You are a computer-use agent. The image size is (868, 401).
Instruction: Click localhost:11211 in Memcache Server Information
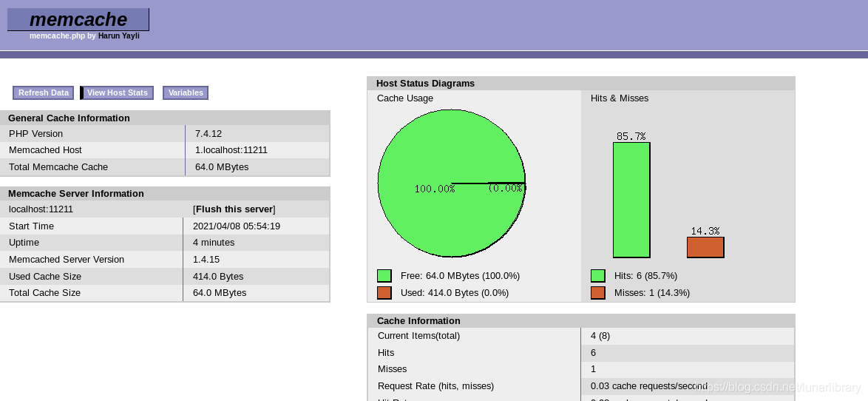point(41,209)
